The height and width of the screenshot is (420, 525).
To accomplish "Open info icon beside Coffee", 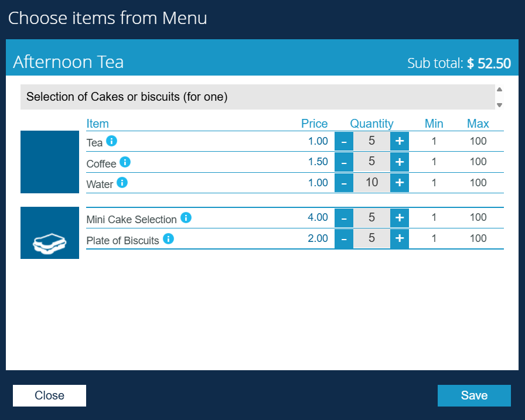I will click(x=125, y=162).
